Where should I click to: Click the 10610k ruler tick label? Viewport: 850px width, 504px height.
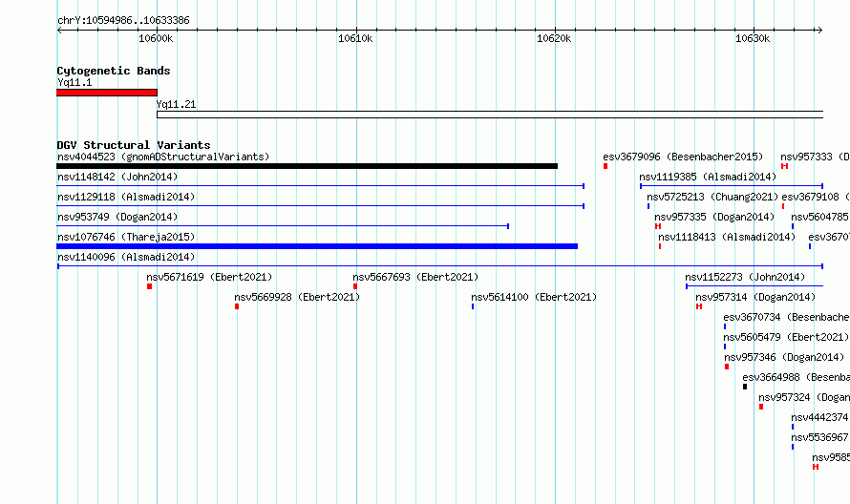pos(355,38)
